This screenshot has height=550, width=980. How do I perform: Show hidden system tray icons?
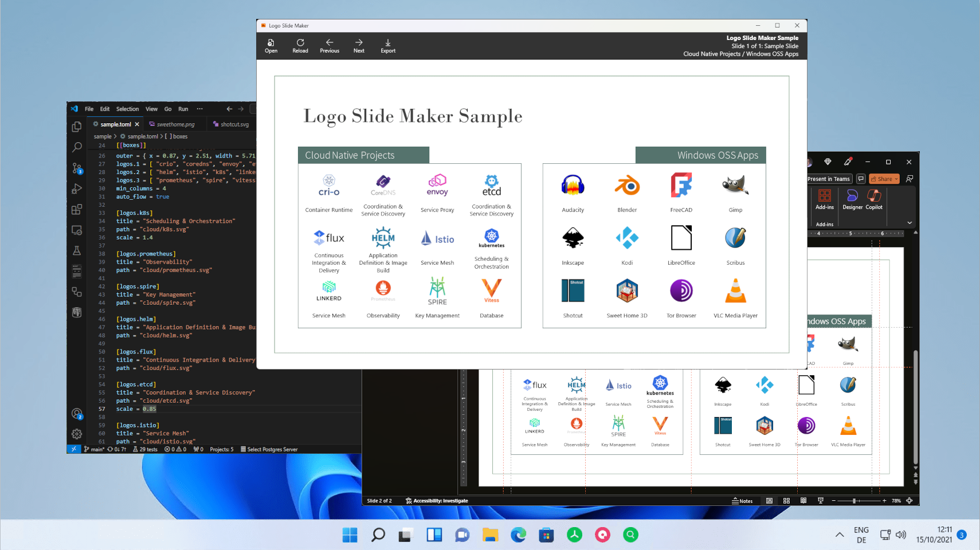coord(840,535)
